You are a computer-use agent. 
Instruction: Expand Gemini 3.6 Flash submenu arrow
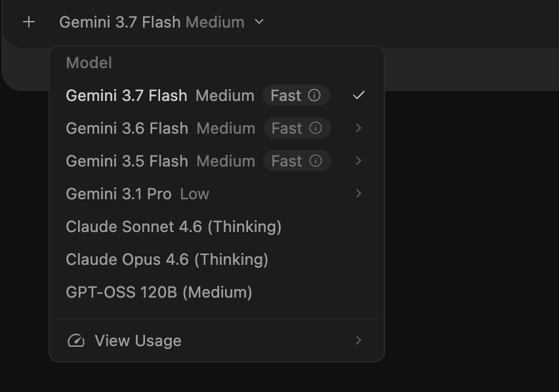[x=359, y=128]
